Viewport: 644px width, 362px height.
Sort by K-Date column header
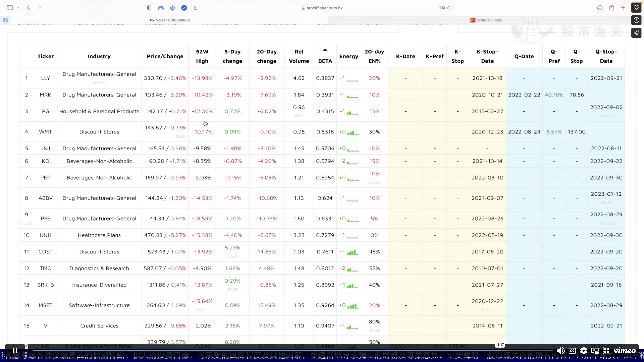point(405,56)
